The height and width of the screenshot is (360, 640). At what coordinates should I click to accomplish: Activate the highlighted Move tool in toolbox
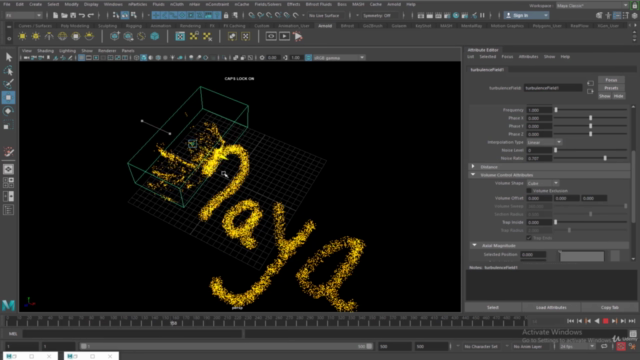tap(8, 98)
